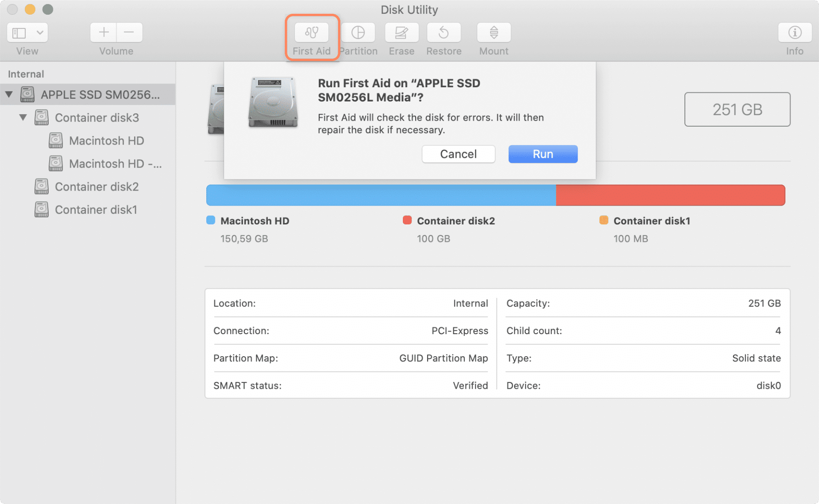Run First Aid on the disk
819x504 pixels.
(x=542, y=154)
